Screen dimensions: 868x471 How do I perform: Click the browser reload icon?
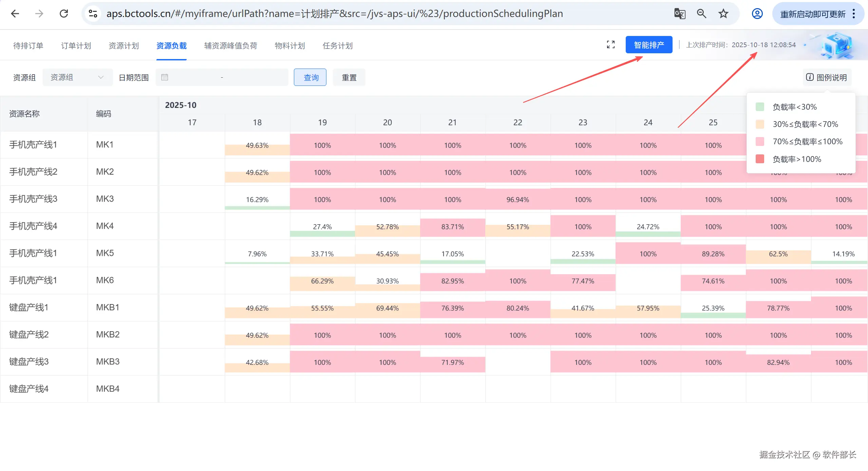pyautogui.click(x=64, y=14)
